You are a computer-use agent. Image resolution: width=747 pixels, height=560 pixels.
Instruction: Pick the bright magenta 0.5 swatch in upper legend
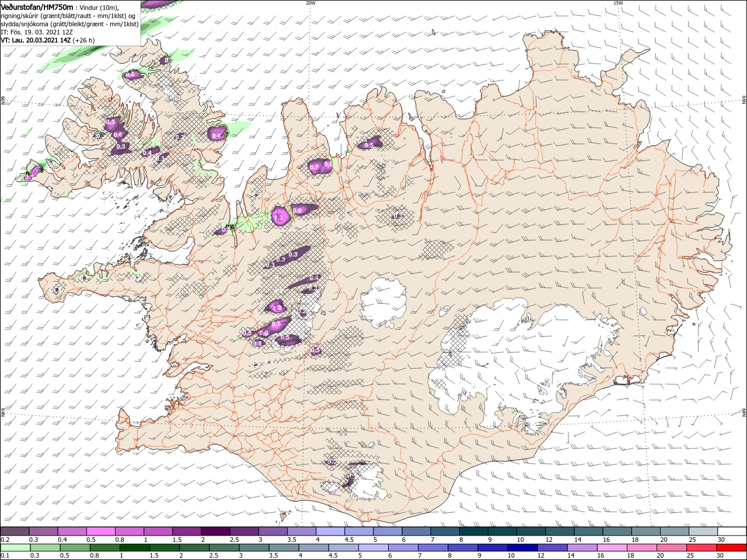tap(100, 531)
